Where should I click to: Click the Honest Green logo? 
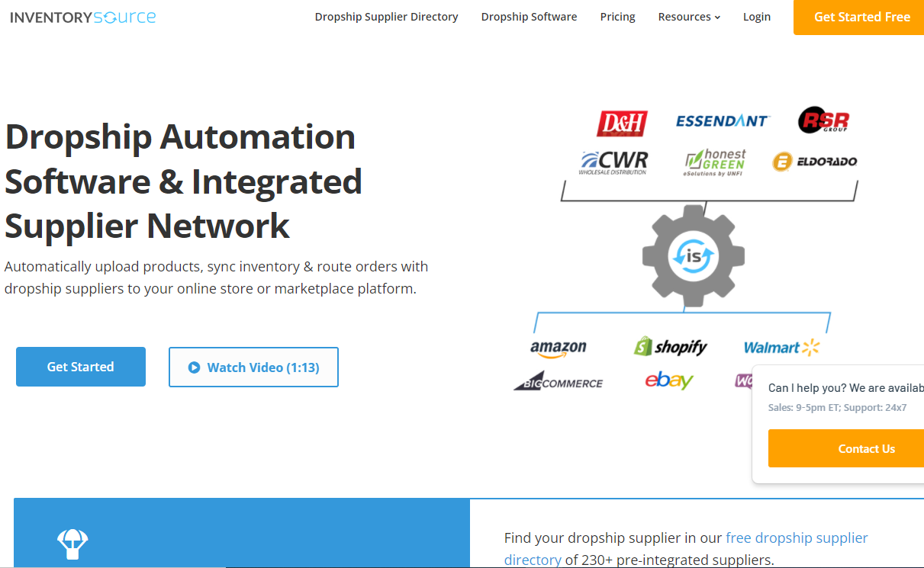(715, 162)
